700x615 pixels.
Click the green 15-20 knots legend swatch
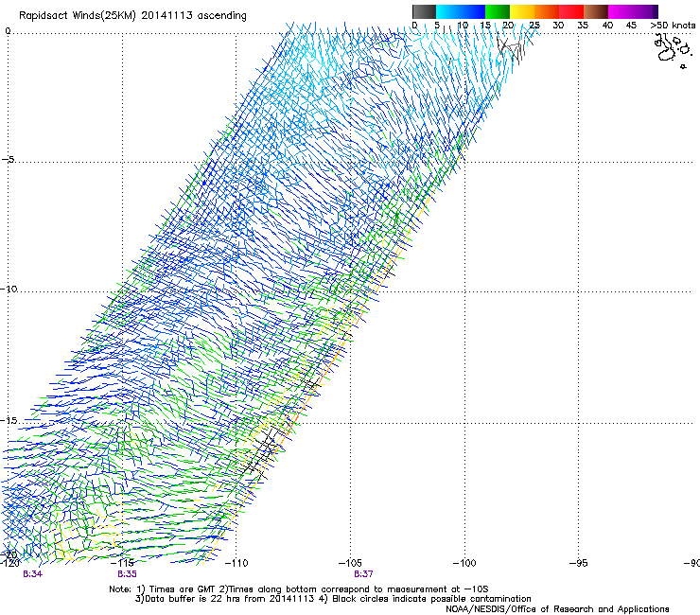click(x=498, y=11)
